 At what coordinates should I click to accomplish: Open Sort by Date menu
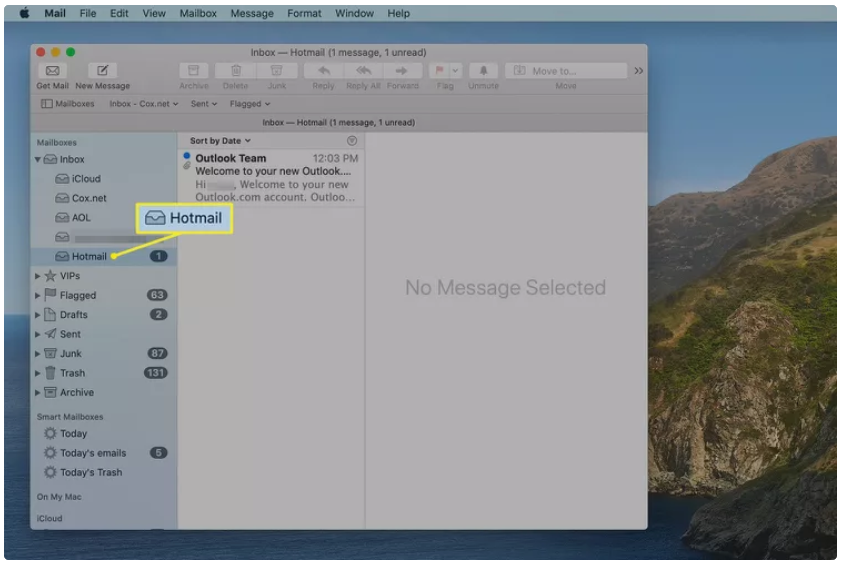(220, 141)
